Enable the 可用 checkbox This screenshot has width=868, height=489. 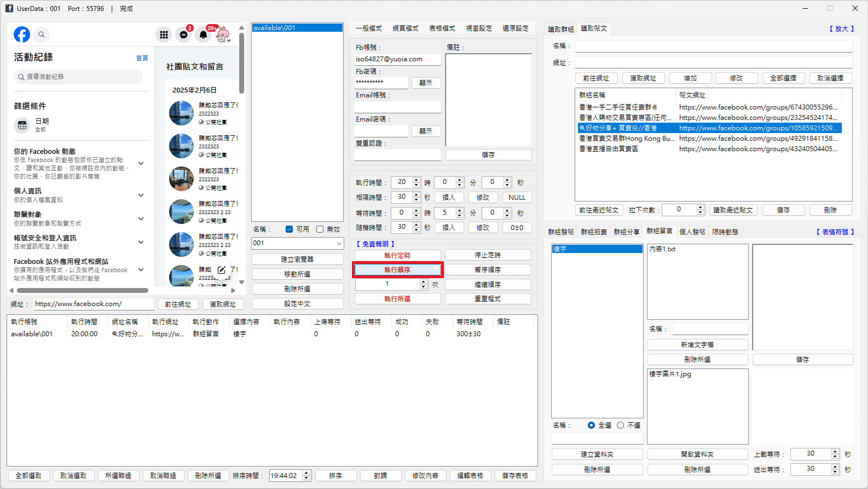click(290, 229)
